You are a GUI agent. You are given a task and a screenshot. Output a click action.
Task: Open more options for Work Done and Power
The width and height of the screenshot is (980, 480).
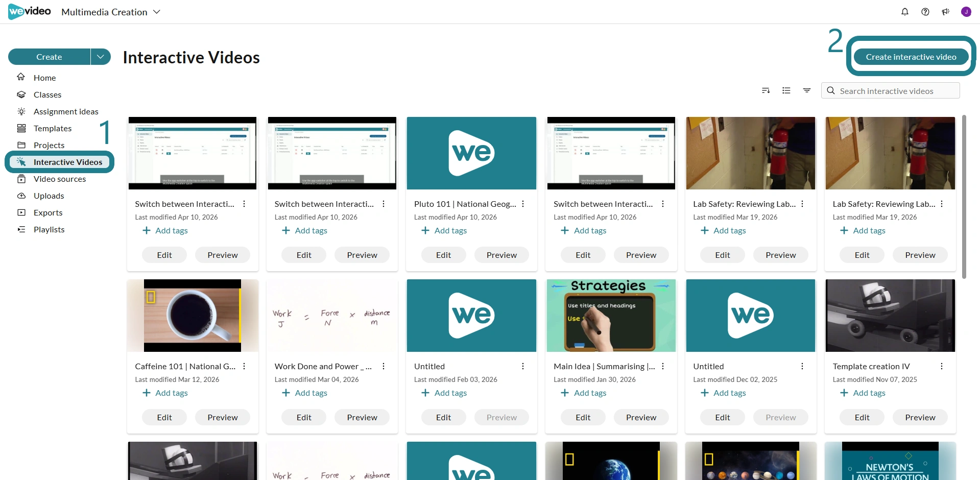click(x=384, y=366)
